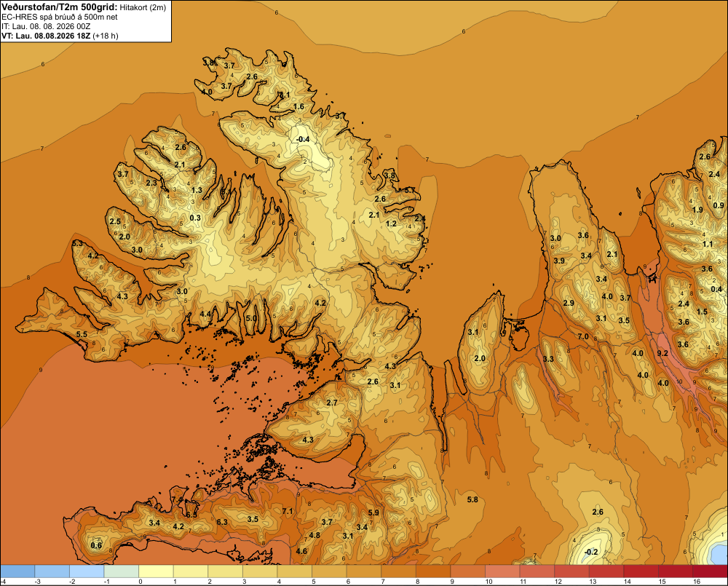Image resolution: width=728 pixels, height=586 pixels.
Task: Select the 5.0 temperature label
Action: point(251,319)
